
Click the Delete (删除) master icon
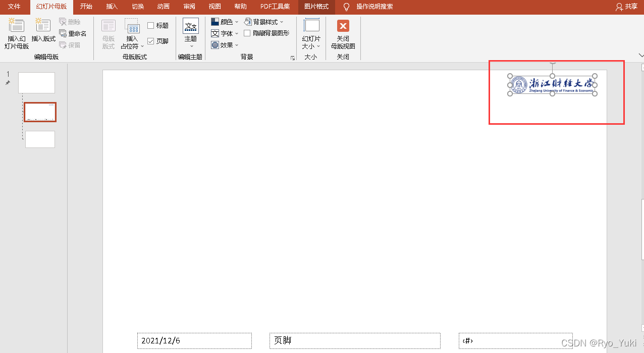(x=63, y=22)
